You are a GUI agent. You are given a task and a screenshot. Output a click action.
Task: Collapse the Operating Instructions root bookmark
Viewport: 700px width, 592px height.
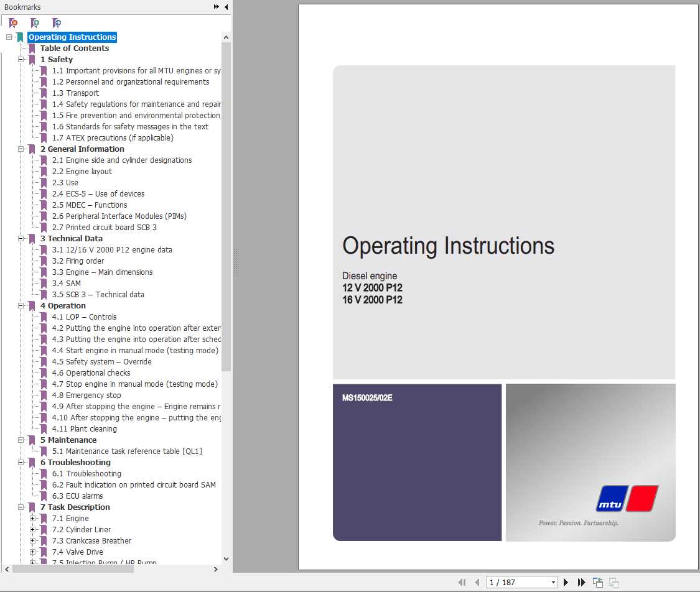9,37
